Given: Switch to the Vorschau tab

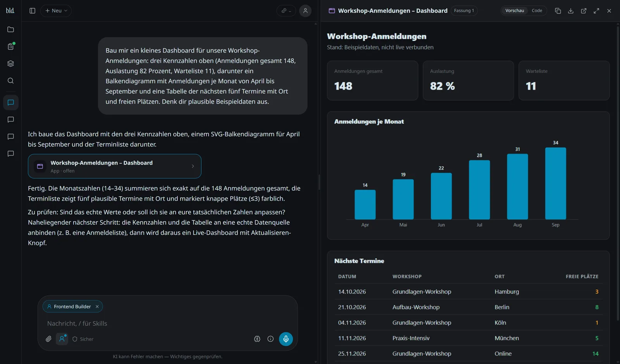Looking at the screenshot, I should click(x=515, y=11).
